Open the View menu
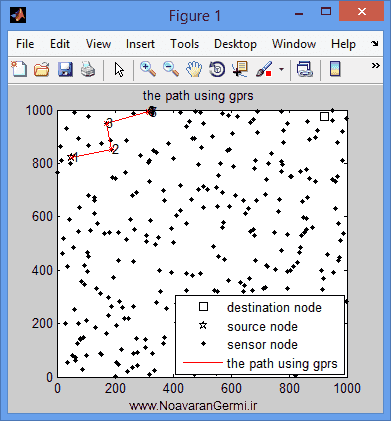The height and width of the screenshot is (421, 391). click(98, 44)
